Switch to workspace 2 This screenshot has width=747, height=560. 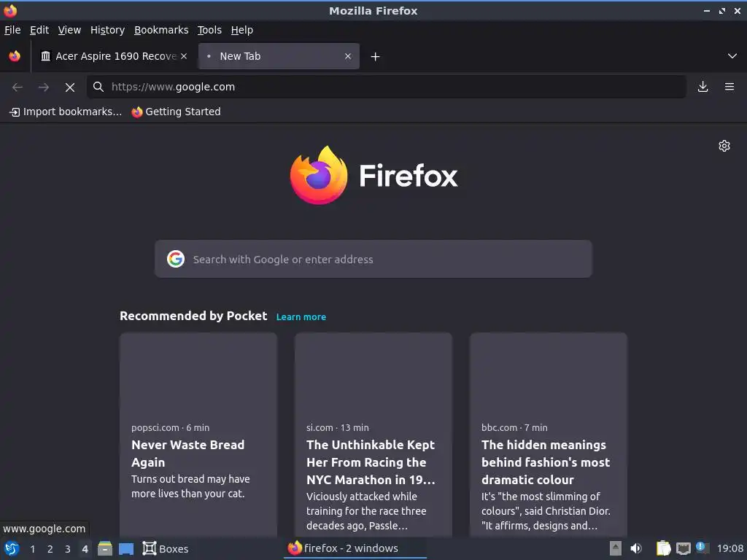coord(50,549)
